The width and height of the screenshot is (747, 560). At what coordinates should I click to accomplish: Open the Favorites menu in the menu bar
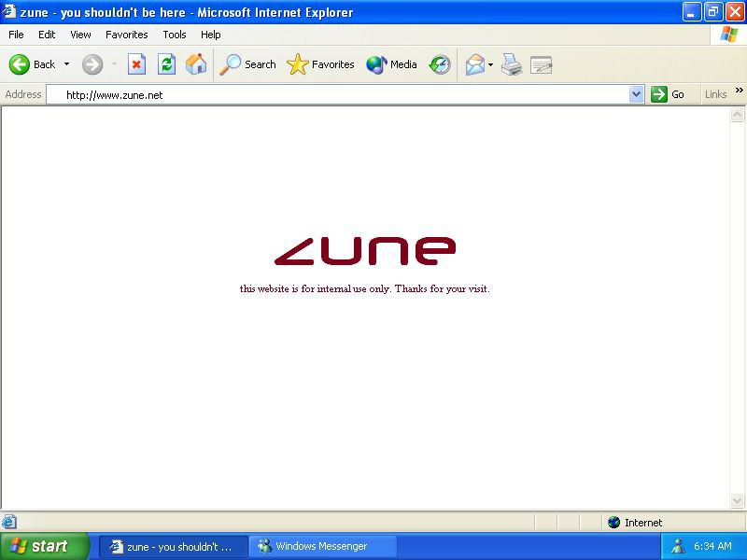click(127, 35)
